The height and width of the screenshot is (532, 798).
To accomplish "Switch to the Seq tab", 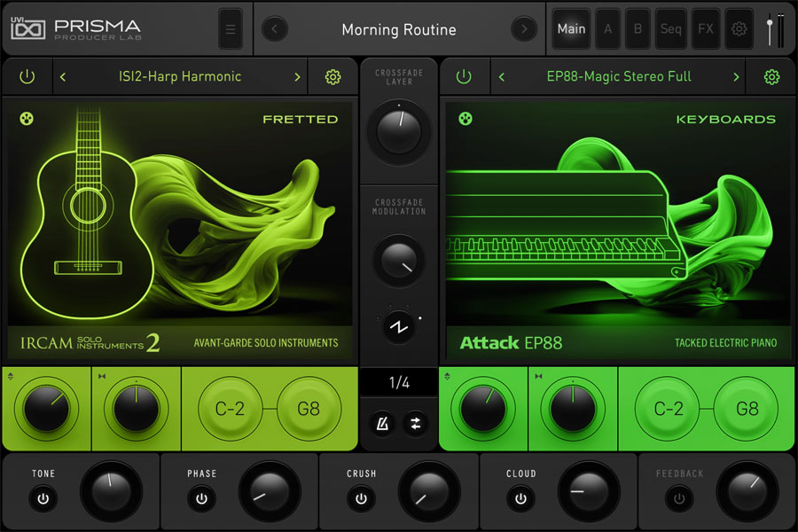I will (x=671, y=29).
